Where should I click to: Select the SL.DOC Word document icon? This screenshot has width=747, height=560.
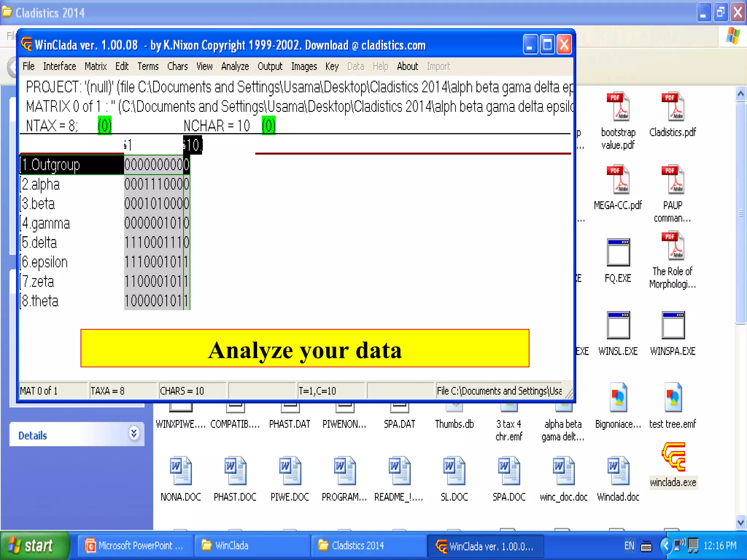pyautogui.click(x=454, y=470)
